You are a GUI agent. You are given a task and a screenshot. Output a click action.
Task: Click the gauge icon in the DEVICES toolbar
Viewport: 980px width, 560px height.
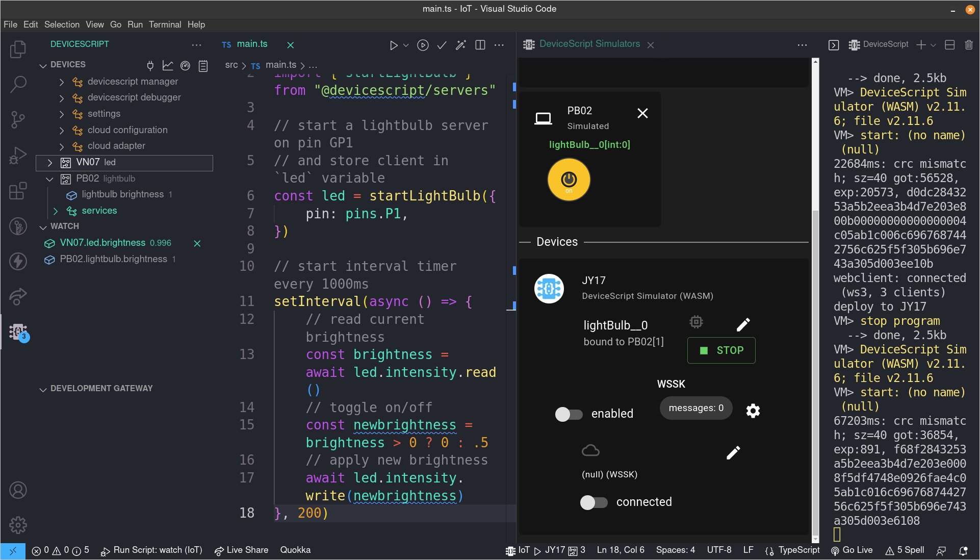coord(185,65)
